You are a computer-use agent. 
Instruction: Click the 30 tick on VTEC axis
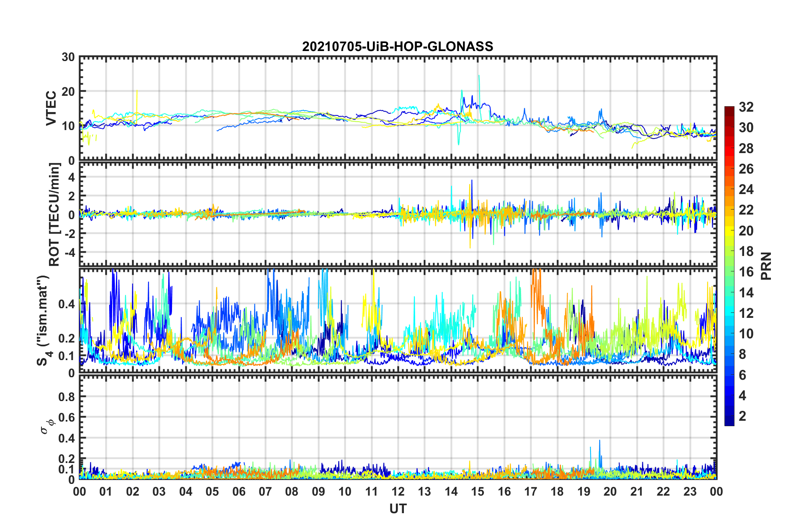click(x=68, y=57)
